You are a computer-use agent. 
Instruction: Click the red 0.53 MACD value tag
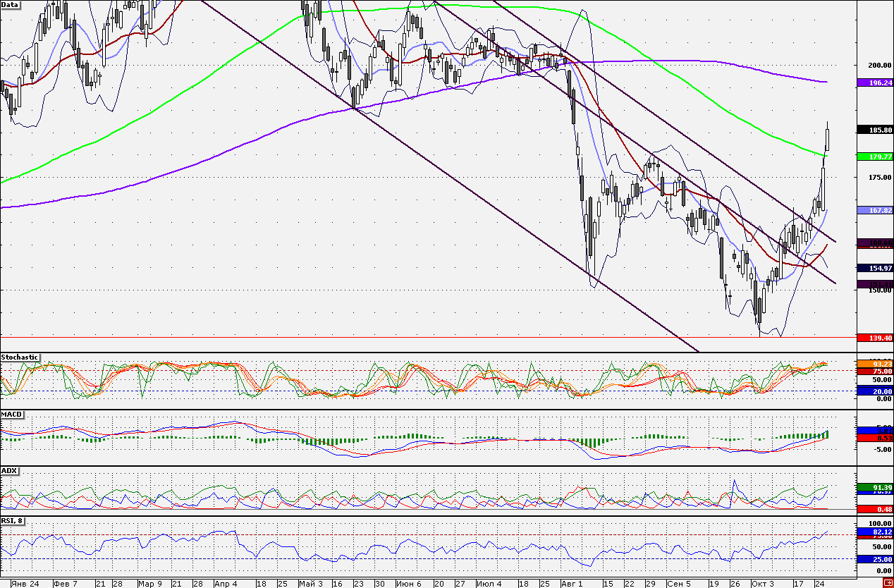[x=874, y=438]
